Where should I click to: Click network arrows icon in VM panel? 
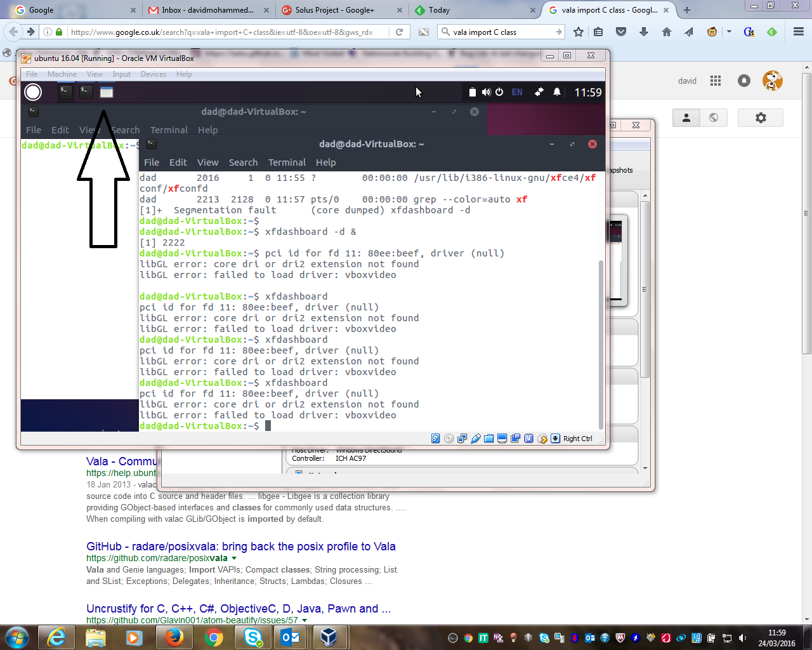point(539,92)
